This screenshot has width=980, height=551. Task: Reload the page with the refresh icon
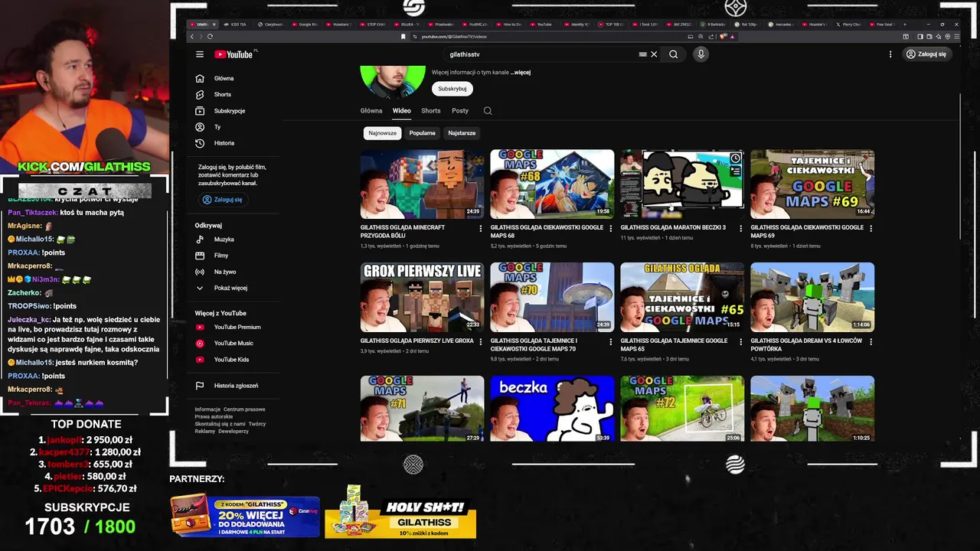pos(210,36)
